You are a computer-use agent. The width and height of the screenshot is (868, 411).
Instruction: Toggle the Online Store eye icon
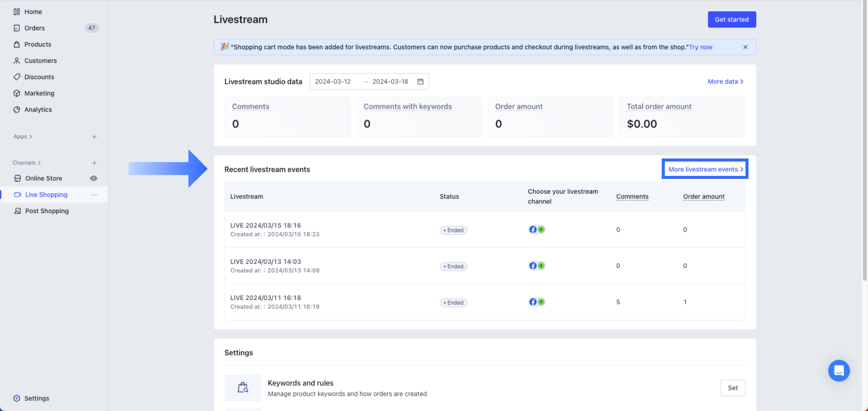click(x=93, y=178)
